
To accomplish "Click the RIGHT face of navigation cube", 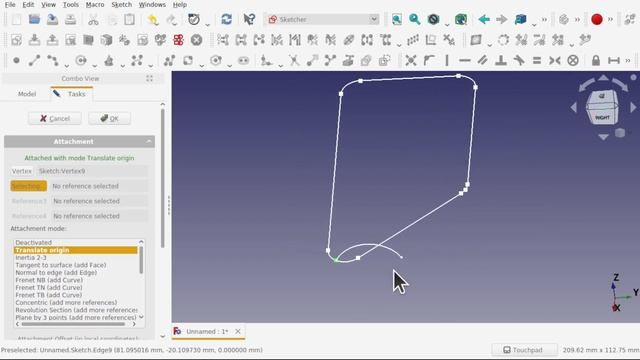I will pos(602,117).
